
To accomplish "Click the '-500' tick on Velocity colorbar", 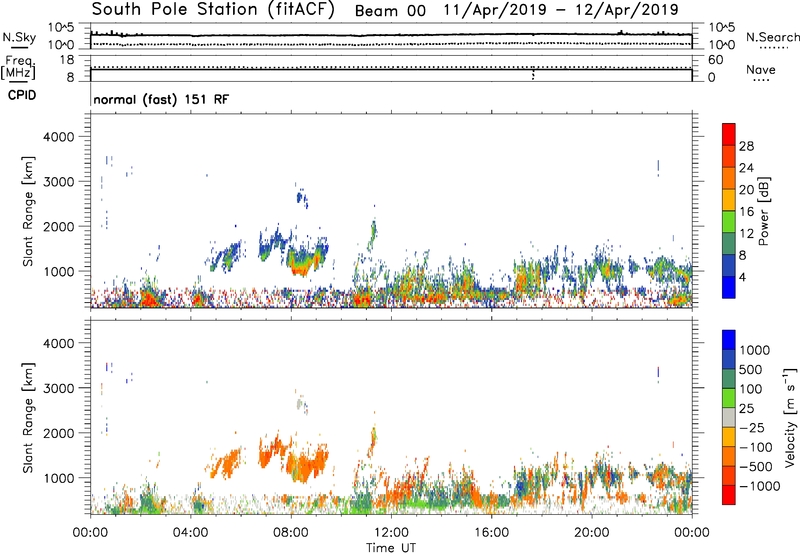I will [756, 467].
